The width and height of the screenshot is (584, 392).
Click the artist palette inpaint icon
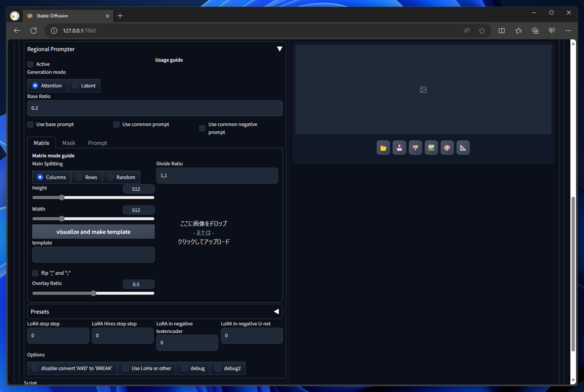pos(447,148)
